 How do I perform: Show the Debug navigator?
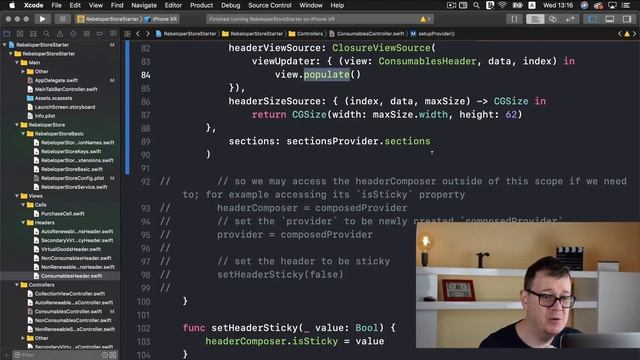pyautogui.click(x=87, y=34)
